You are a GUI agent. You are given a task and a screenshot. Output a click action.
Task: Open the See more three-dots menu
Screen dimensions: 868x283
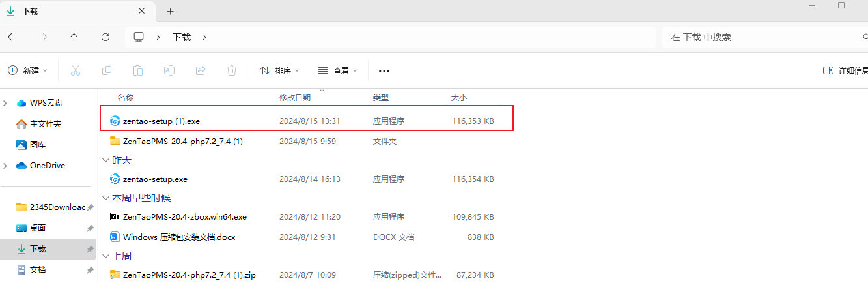tap(384, 70)
